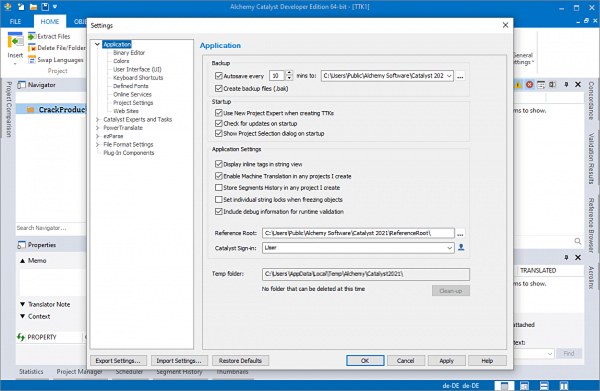Click the save icon in title bar
The height and width of the screenshot is (391, 600).
click(x=45, y=7)
